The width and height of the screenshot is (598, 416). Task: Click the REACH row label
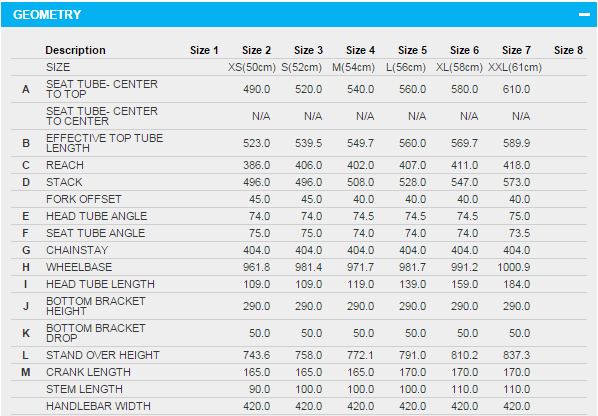pos(65,165)
